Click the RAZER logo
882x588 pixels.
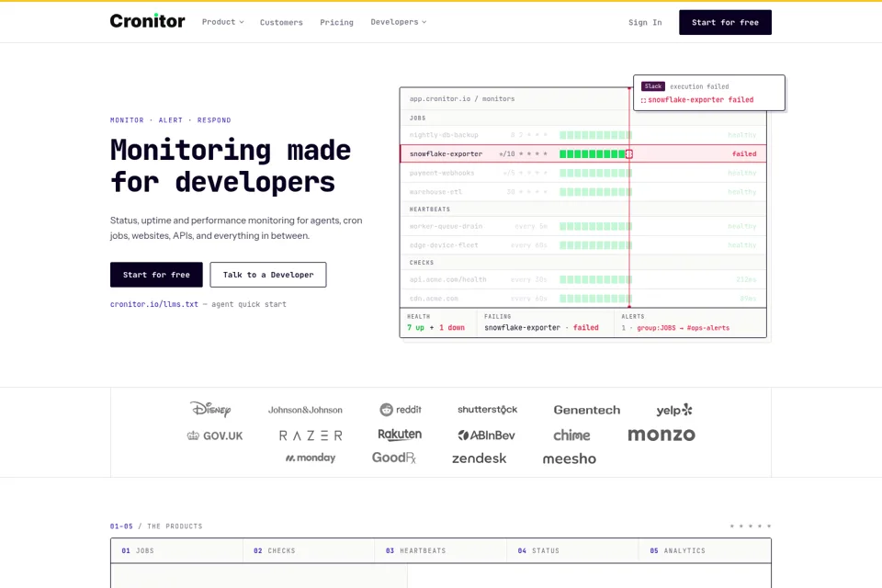[x=311, y=435]
